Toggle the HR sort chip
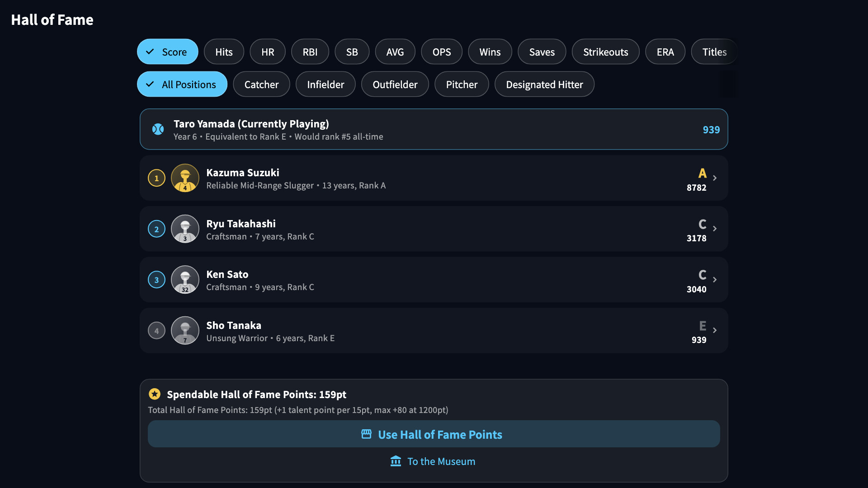The width and height of the screenshot is (868, 488). (x=268, y=52)
